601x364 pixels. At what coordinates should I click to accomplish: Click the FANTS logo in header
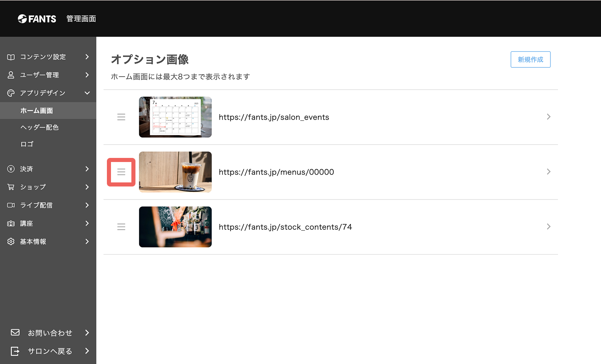click(37, 19)
